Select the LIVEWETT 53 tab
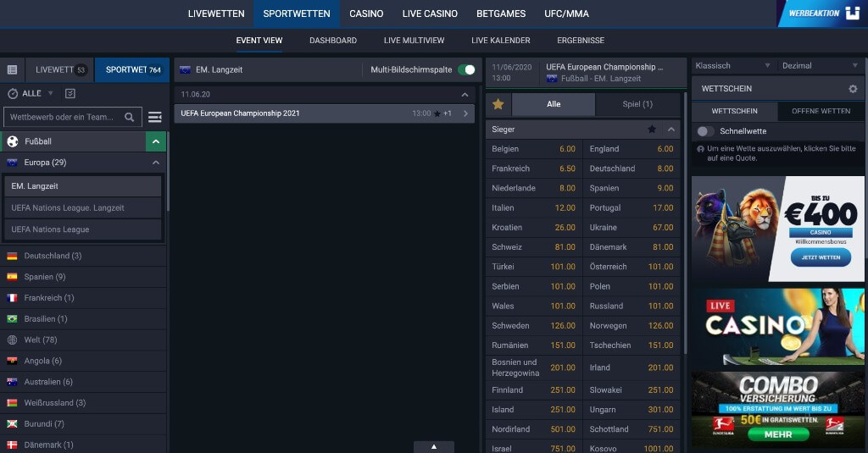Viewport: 868px width, 453px height. 60,69
